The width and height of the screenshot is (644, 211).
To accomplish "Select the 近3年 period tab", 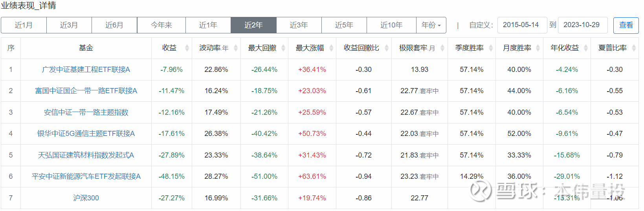I will [x=299, y=25].
